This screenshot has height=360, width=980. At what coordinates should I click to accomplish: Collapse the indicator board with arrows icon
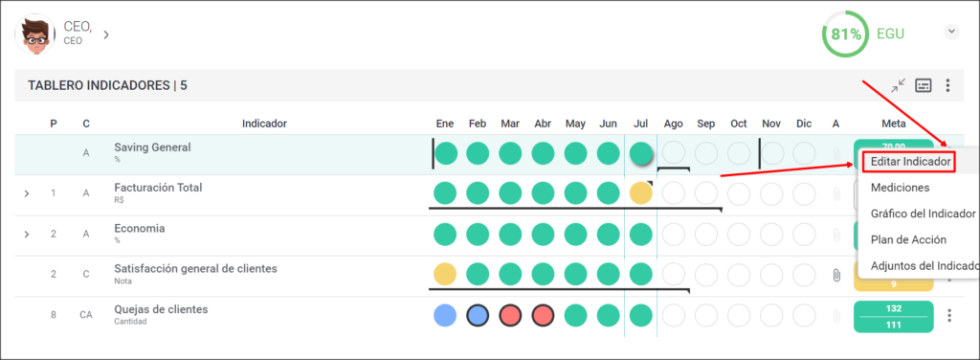tap(898, 85)
